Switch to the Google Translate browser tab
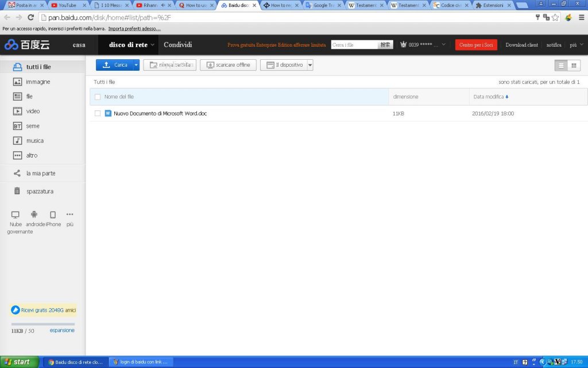This screenshot has height=368, width=588. coord(324,5)
